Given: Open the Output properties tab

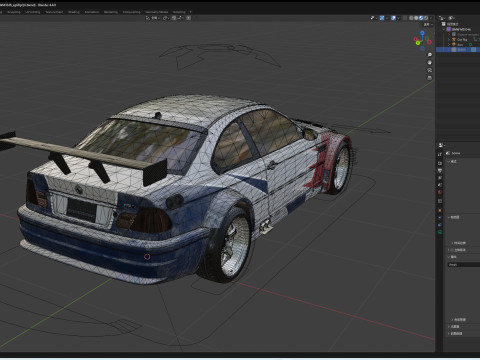Looking at the screenshot, I should [440, 170].
